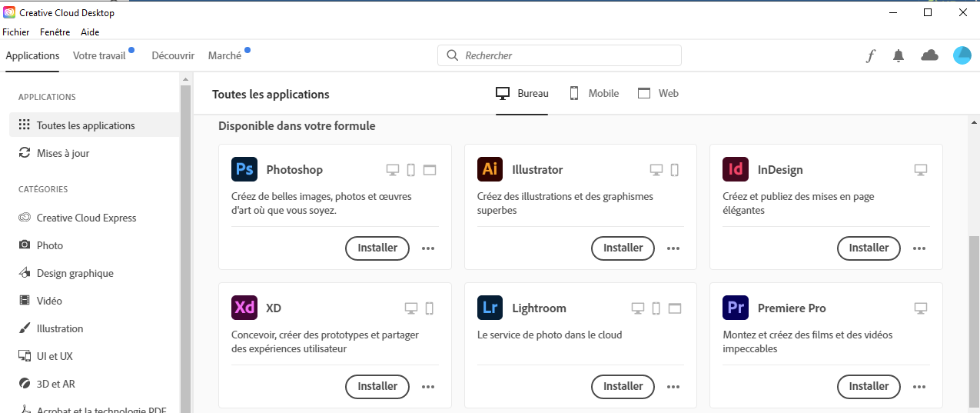Open the user account avatar
Viewport: 980px width, 413px height.
(962, 55)
